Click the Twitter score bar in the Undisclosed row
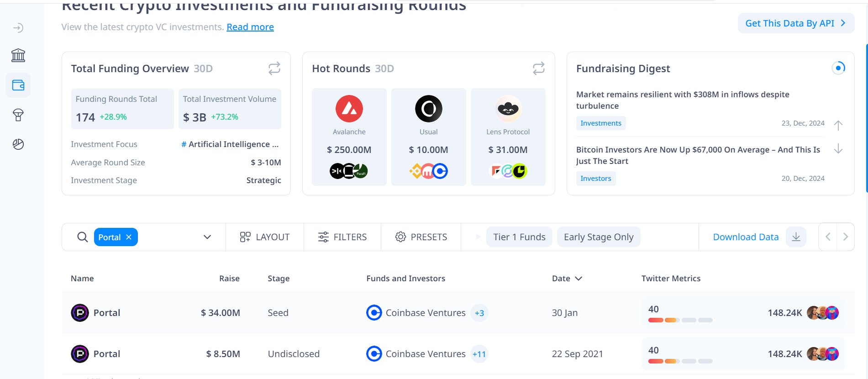 pyautogui.click(x=680, y=361)
